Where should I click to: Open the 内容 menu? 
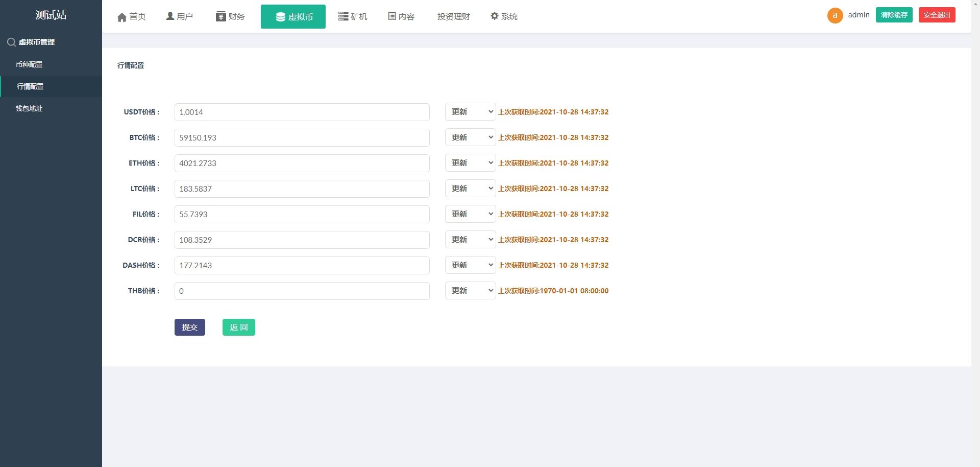[402, 17]
